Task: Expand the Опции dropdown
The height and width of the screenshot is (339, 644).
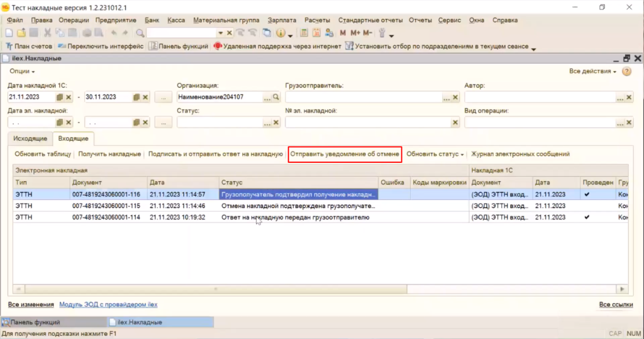Action: point(22,72)
